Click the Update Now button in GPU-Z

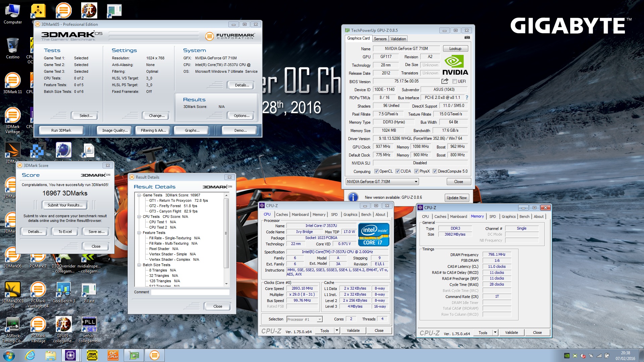(x=457, y=198)
